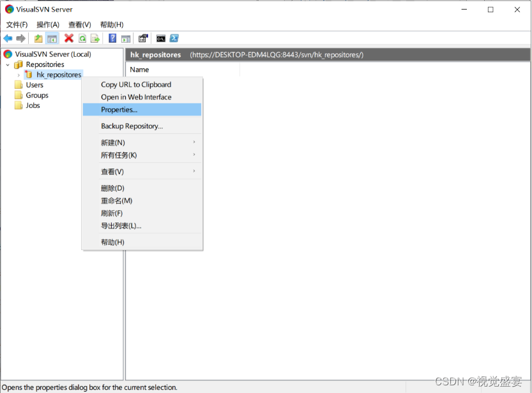Open the 操作(A) menu
The height and width of the screenshot is (393, 532).
(x=48, y=25)
